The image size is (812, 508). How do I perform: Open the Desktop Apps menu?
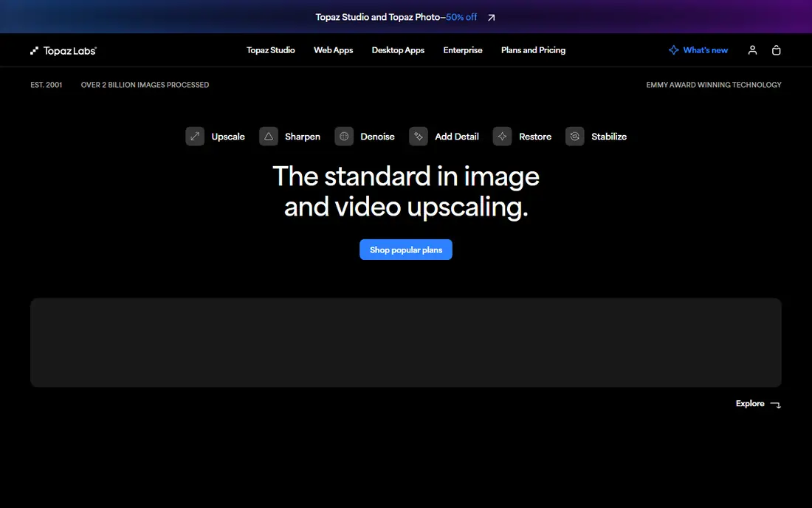point(398,50)
